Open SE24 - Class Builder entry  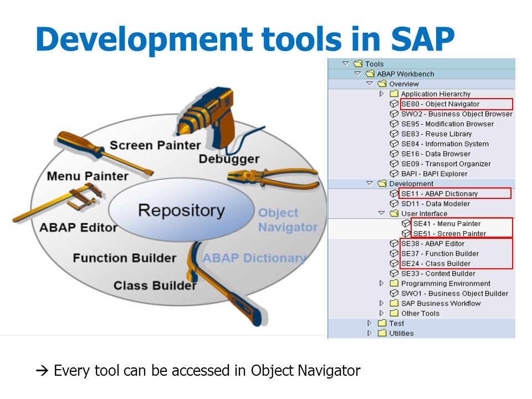click(x=436, y=263)
